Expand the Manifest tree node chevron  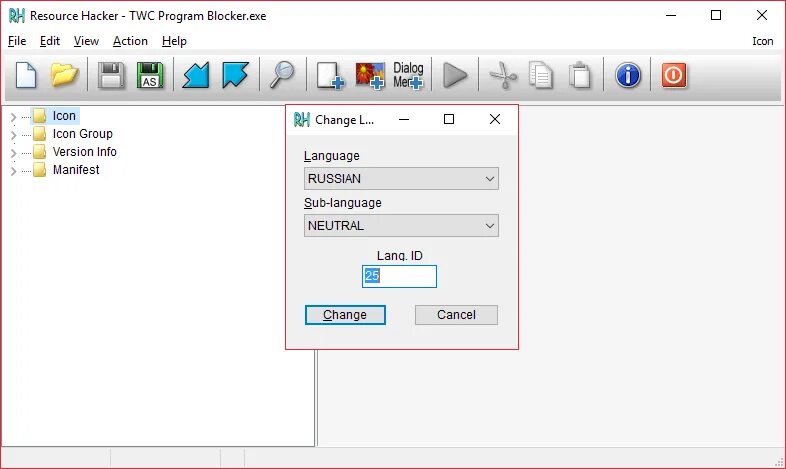[x=14, y=171]
